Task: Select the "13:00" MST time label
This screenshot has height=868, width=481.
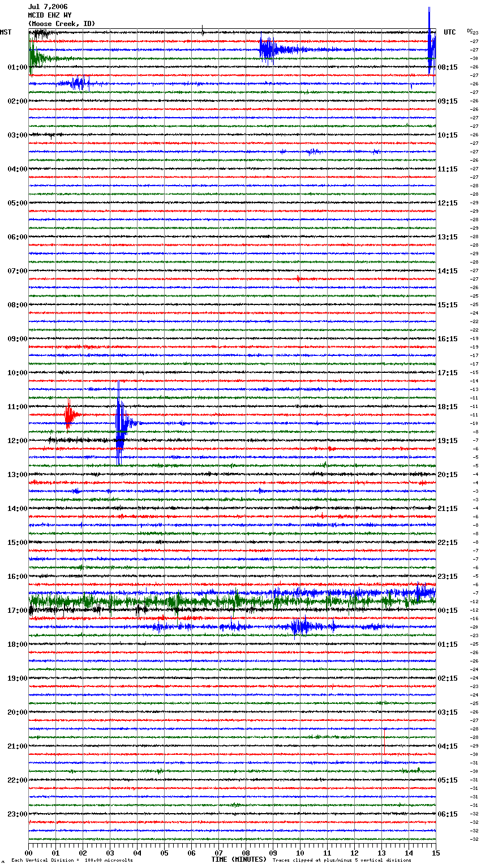Action: (18, 475)
